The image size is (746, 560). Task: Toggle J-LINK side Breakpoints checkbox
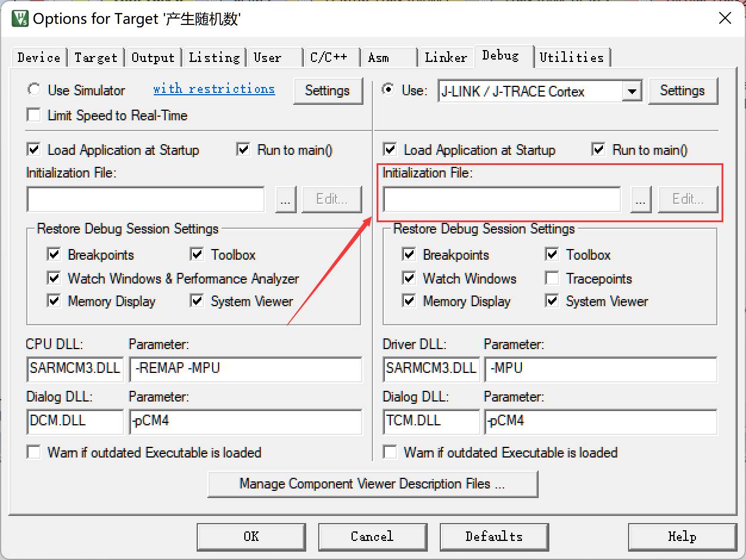(409, 254)
